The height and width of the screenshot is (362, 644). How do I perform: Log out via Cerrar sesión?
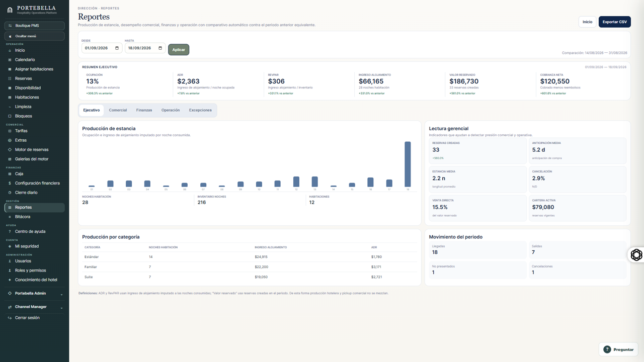coord(34,318)
